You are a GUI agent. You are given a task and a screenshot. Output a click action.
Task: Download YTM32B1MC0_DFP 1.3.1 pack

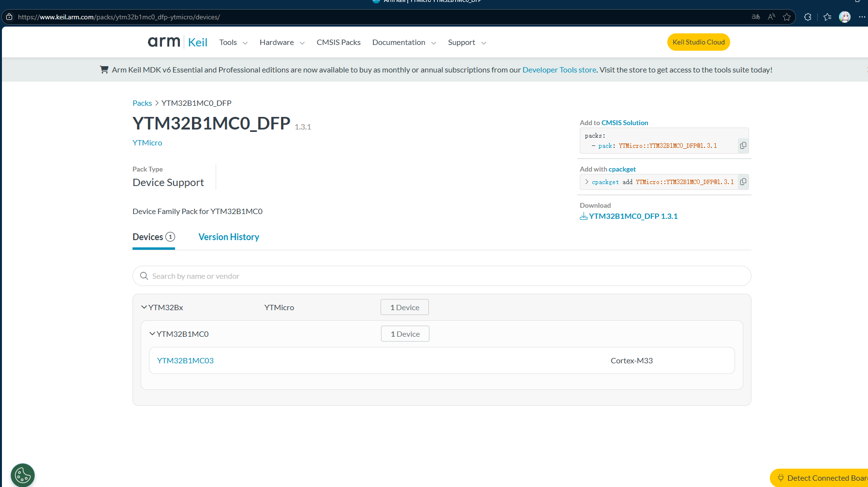[633, 216]
